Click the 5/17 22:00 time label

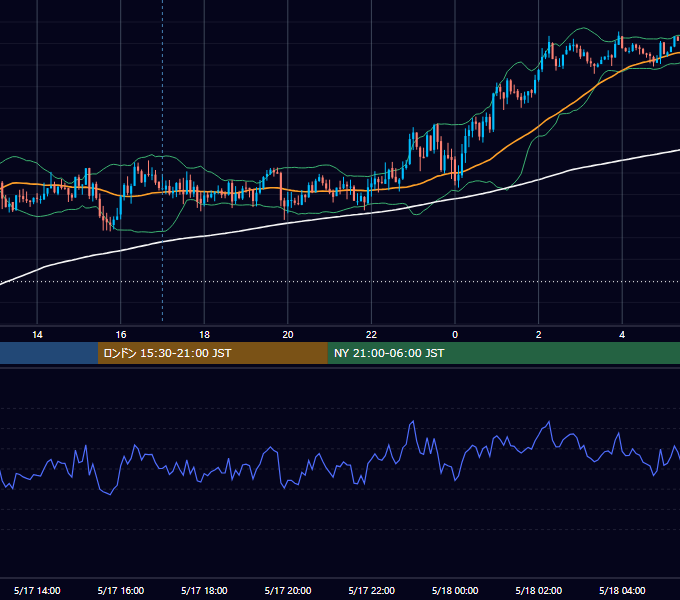pyautogui.click(x=372, y=590)
